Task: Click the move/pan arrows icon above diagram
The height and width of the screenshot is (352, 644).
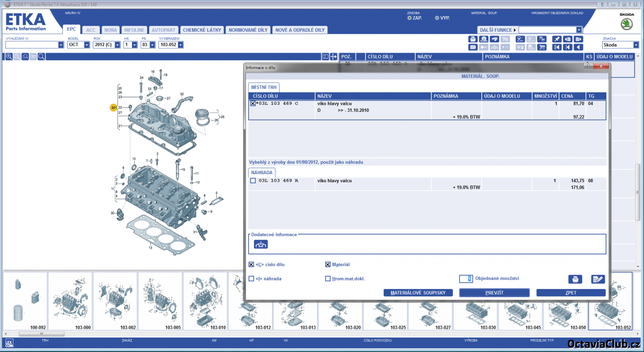Action: (333, 56)
